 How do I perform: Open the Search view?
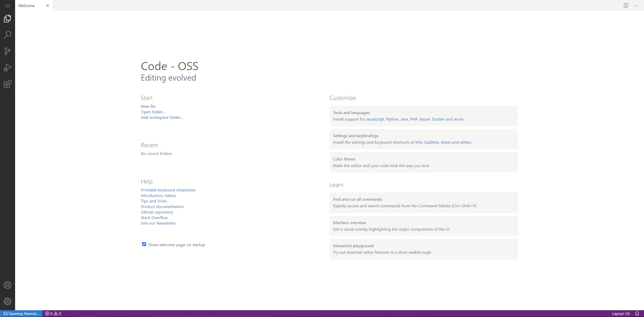point(8,35)
